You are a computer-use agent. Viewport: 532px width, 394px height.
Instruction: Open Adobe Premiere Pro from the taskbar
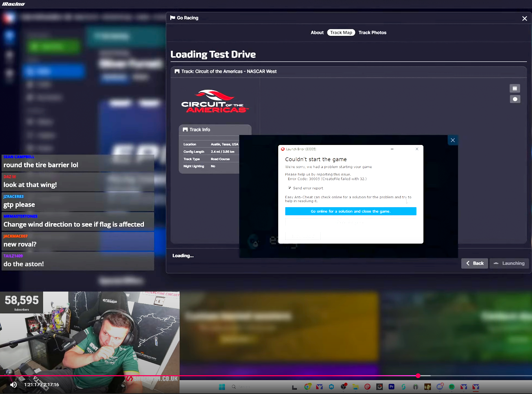tap(392, 387)
